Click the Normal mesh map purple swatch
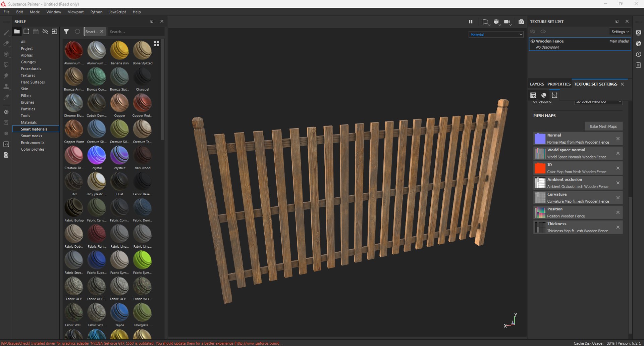 click(x=540, y=139)
